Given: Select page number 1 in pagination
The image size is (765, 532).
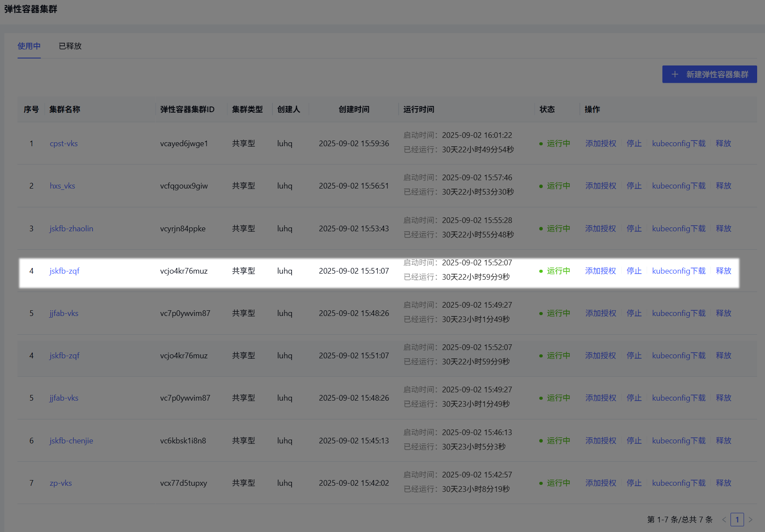Looking at the screenshot, I should [x=737, y=519].
